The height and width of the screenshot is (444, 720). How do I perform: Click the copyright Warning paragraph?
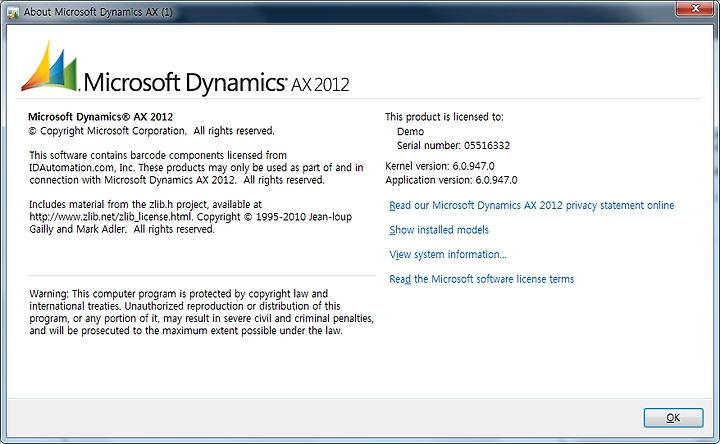(202, 312)
